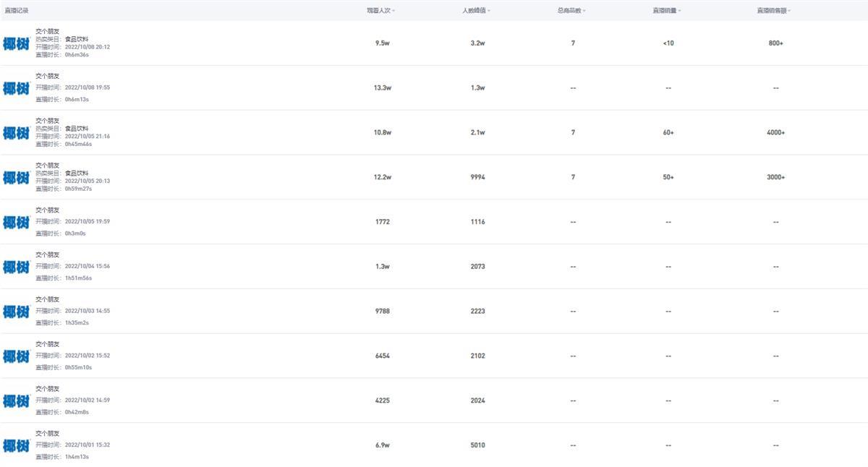The image size is (868, 467).
Task: Open 交个朋友 title of the 2022/10/02 15:52 stream
Action: [x=48, y=344]
